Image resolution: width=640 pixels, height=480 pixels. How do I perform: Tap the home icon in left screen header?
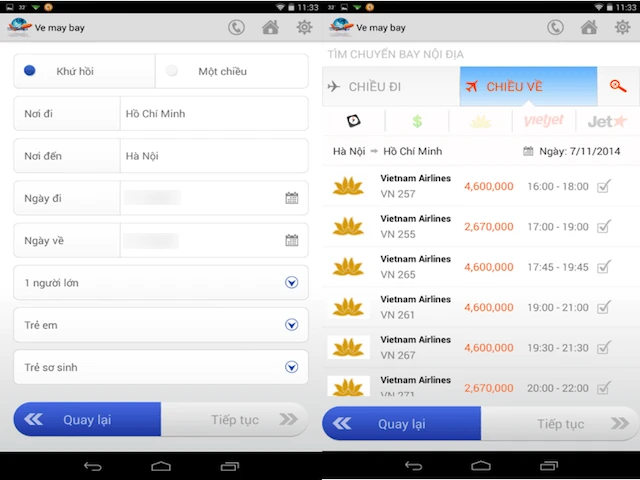click(270, 27)
